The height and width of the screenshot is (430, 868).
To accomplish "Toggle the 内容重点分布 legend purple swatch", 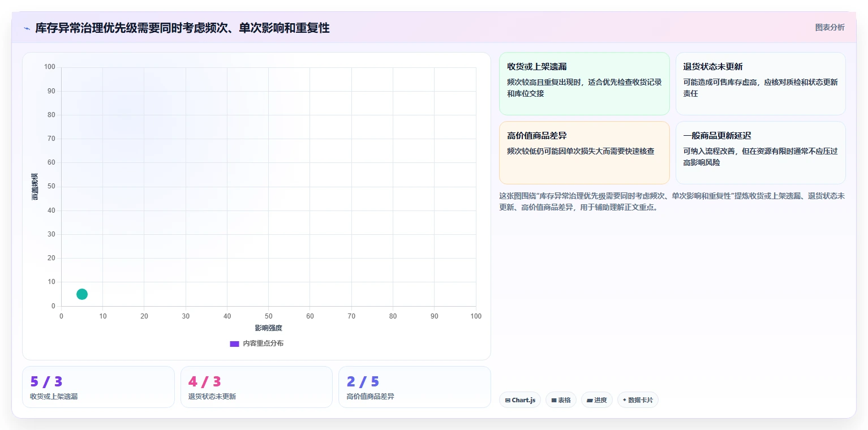I will click(234, 343).
